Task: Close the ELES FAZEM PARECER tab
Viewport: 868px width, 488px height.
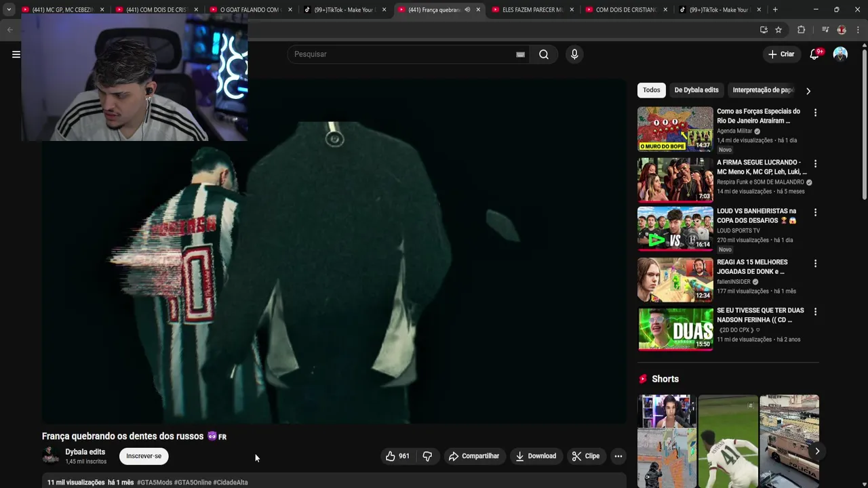Action: (x=572, y=9)
